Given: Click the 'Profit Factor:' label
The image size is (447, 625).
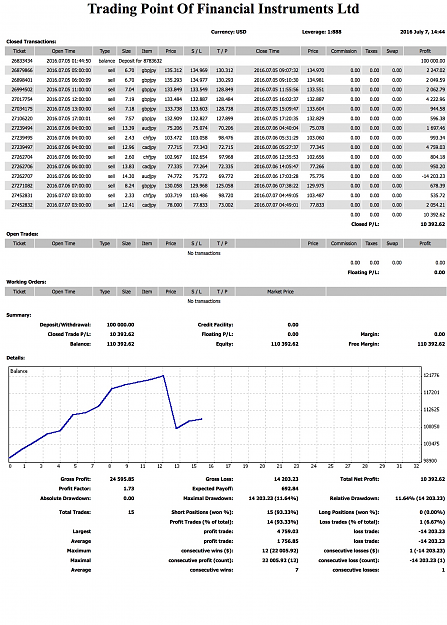Looking at the screenshot, I should pyautogui.click(x=75, y=489).
